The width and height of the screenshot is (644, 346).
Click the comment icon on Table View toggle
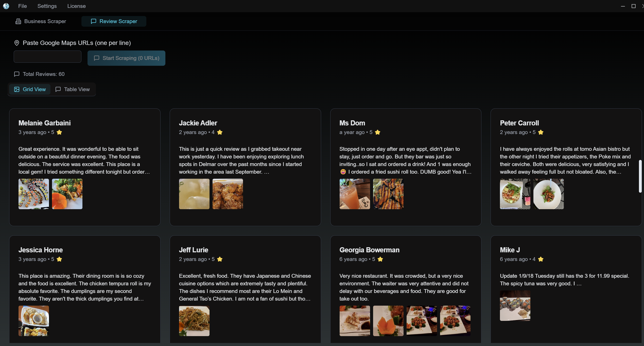(x=58, y=89)
